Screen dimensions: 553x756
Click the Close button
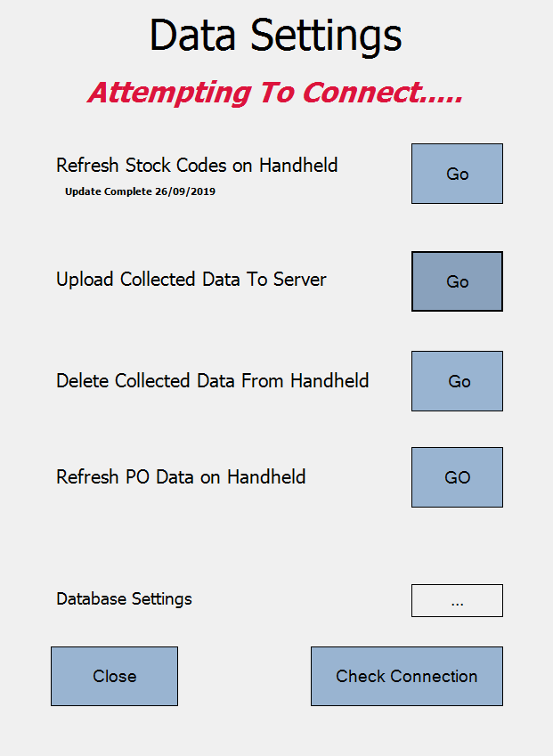(x=114, y=676)
